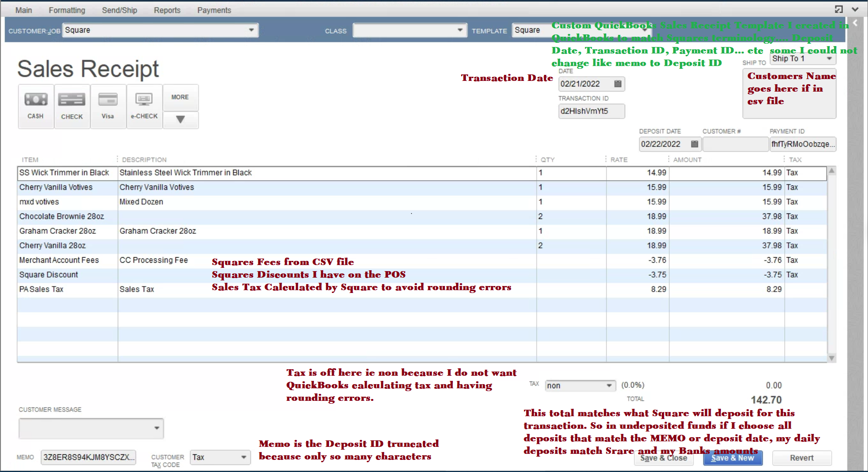The height and width of the screenshot is (472, 868).
Task: Open the Reports menu
Action: coord(167,9)
